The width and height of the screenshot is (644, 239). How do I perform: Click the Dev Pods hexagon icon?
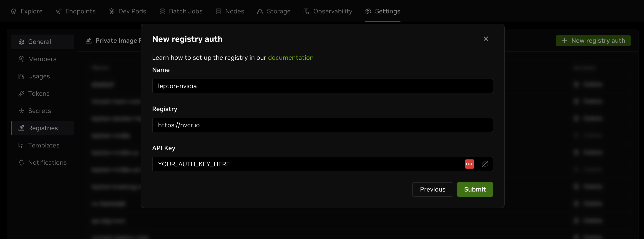(x=111, y=12)
